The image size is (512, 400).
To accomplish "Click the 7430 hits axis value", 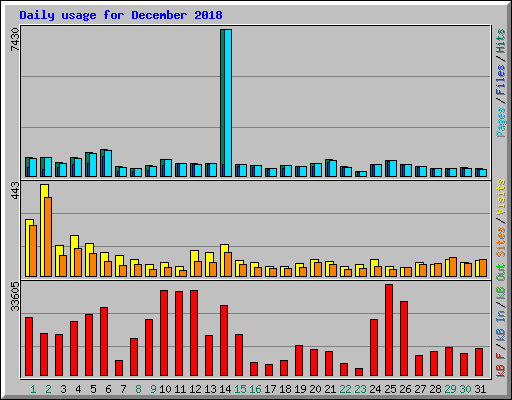I will click(15, 40).
